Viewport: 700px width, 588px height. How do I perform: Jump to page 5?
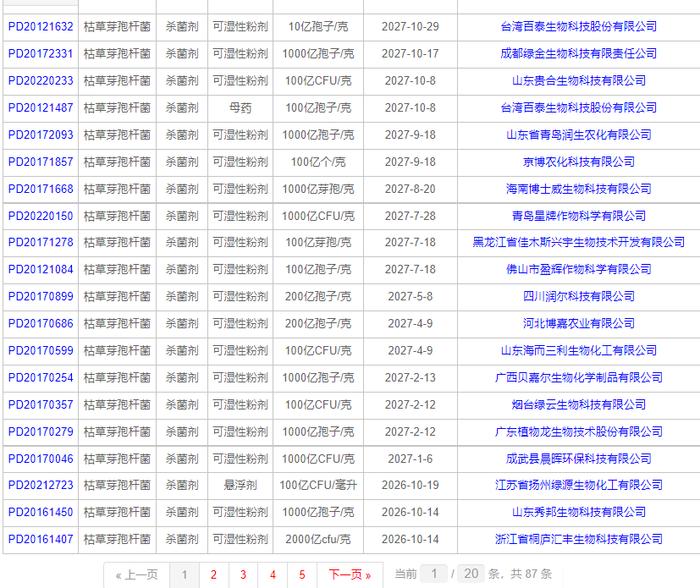coord(302,574)
